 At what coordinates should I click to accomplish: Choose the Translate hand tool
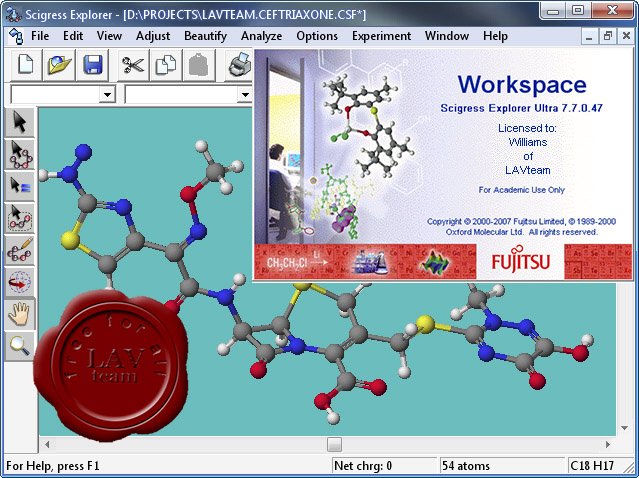point(20,313)
